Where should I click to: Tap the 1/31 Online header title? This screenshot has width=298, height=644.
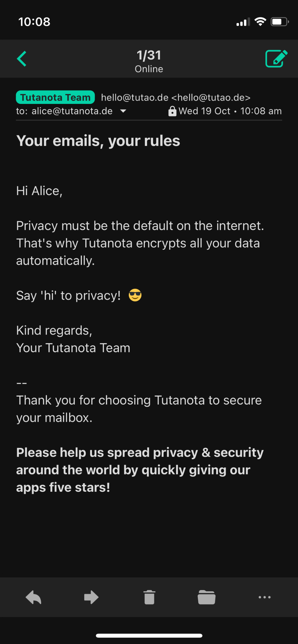pyautogui.click(x=149, y=61)
